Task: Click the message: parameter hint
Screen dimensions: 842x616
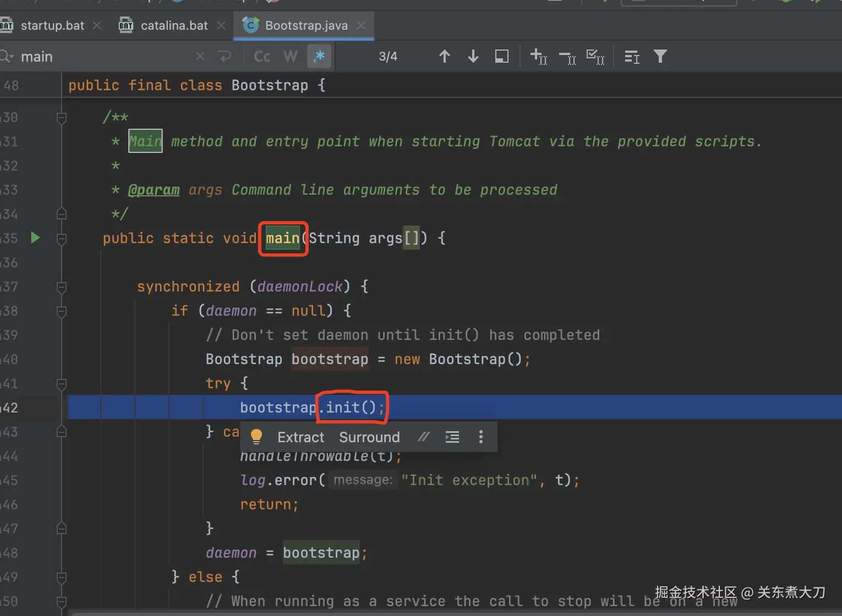Action: tap(363, 480)
